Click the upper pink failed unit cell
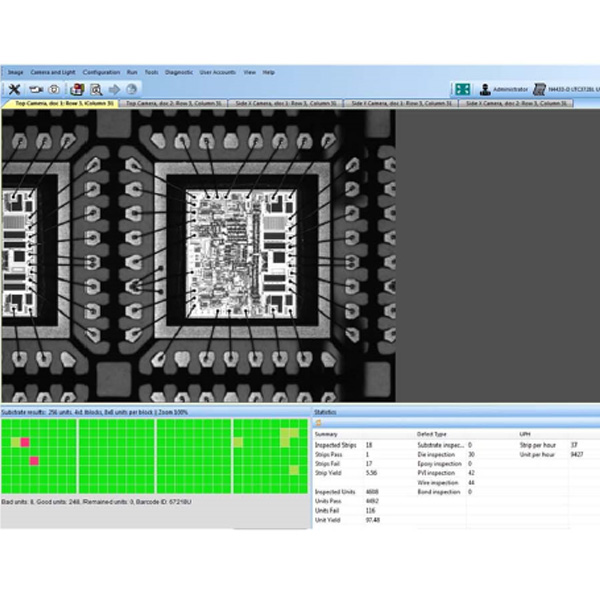The image size is (600, 600). [x=25, y=442]
